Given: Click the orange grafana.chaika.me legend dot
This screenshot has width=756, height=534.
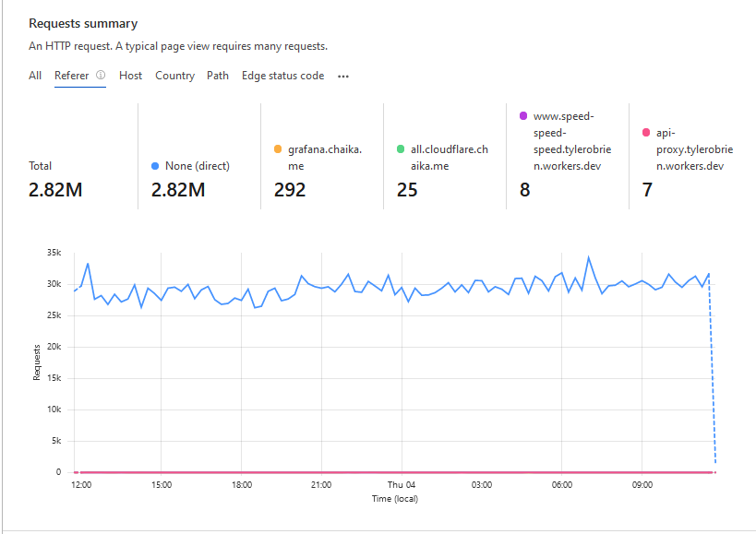Looking at the screenshot, I should 278,148.
